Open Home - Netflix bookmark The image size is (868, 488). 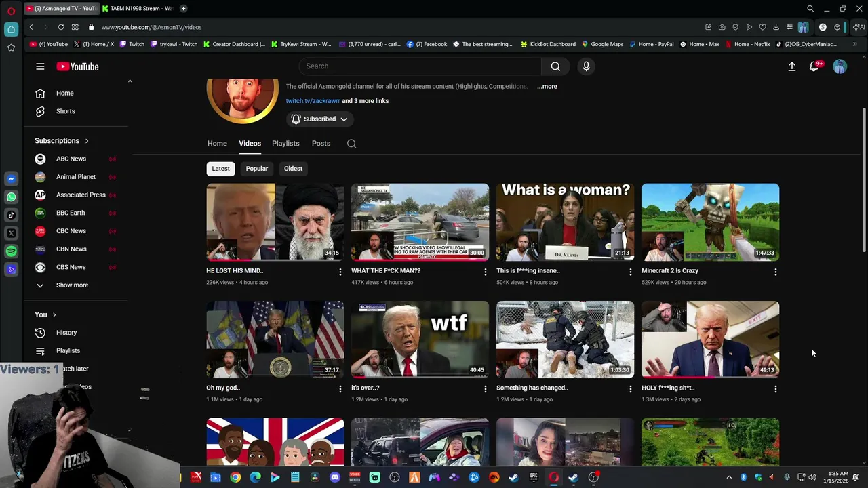coord(747,44)
